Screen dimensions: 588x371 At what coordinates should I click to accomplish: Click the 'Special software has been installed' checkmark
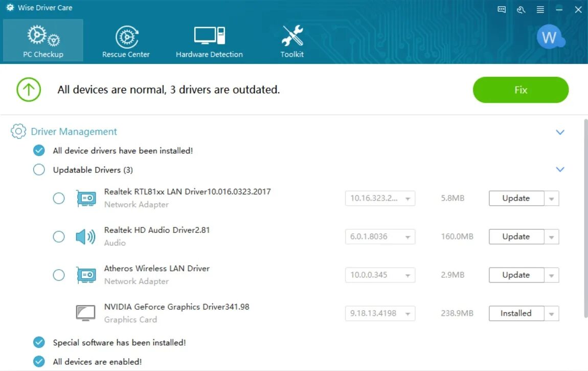[x=39, y=342]
